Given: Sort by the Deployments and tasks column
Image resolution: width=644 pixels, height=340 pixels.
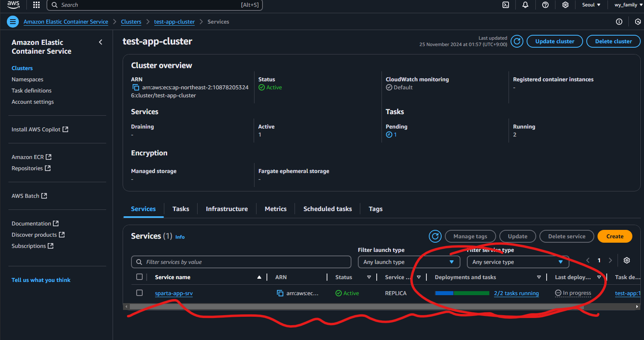Looking at the screenshot, I should [x=539, y=277].
